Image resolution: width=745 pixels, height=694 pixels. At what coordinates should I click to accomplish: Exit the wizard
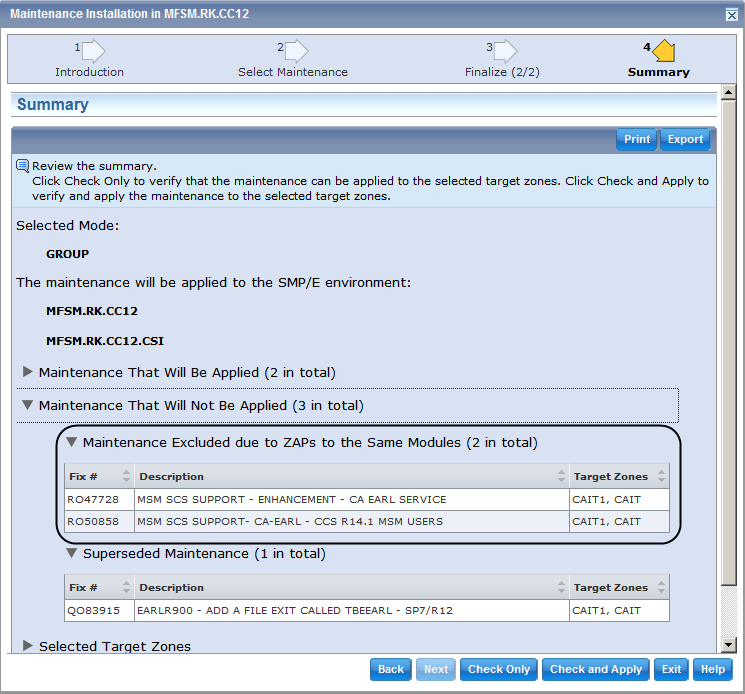tap(671, 669)
